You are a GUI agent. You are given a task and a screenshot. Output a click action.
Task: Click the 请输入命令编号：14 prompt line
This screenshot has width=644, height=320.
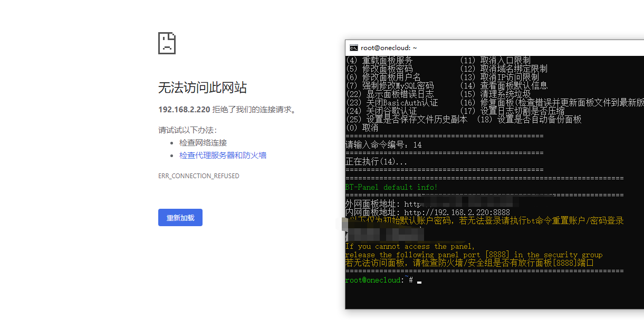click(x=383, y=144)
